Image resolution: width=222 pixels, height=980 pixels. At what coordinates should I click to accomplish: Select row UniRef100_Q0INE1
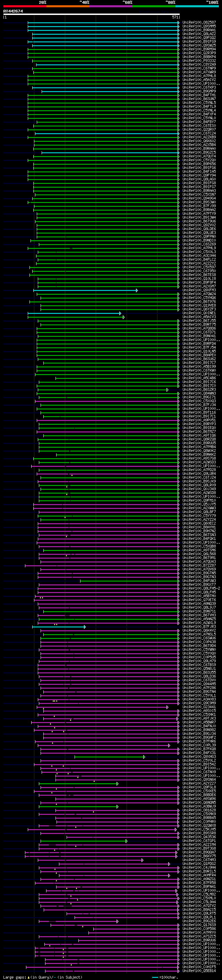(x=199, y=313)
